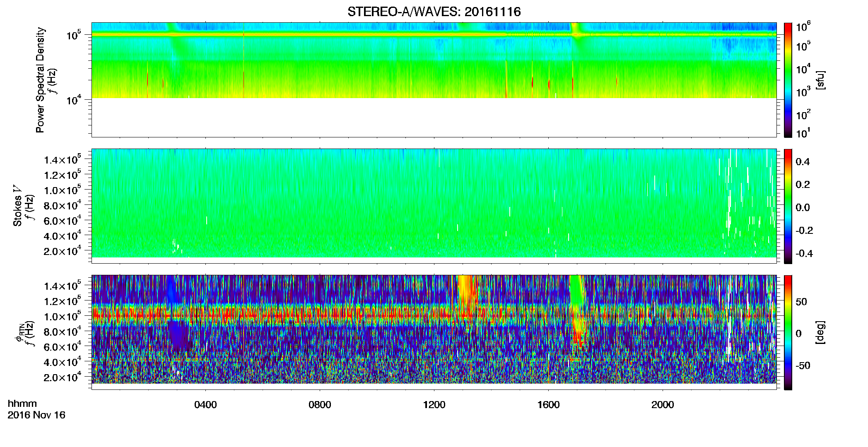Click the 2016 Nov 16 date label
Viewport: 868px width, 447px height.
[x=36, y=415]
